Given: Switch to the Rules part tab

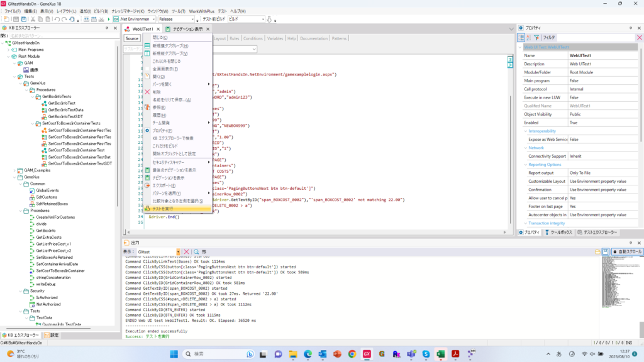Looking at the screenshot, I should click(234, 38).
